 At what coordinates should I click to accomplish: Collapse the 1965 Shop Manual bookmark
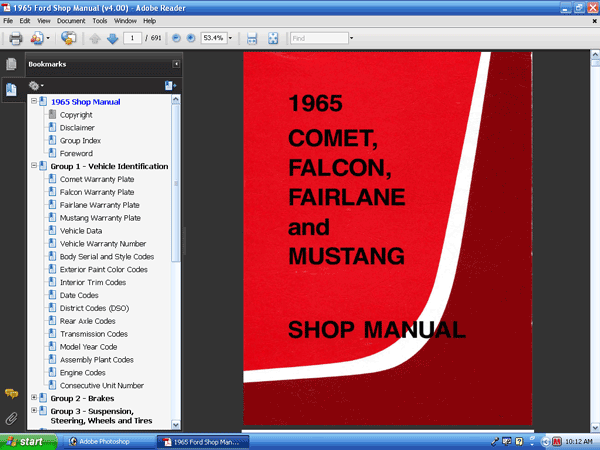click(34, 101)
